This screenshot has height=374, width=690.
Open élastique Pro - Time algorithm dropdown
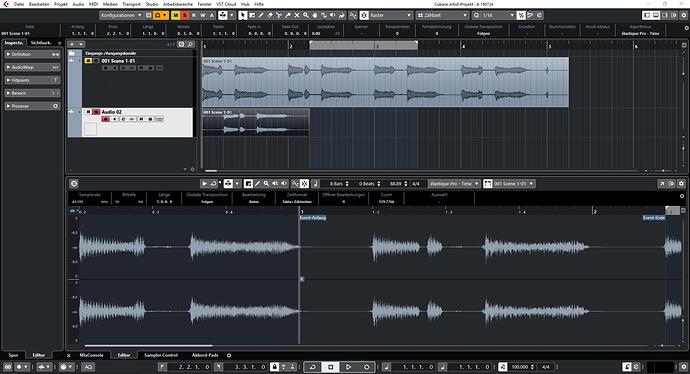454,183
